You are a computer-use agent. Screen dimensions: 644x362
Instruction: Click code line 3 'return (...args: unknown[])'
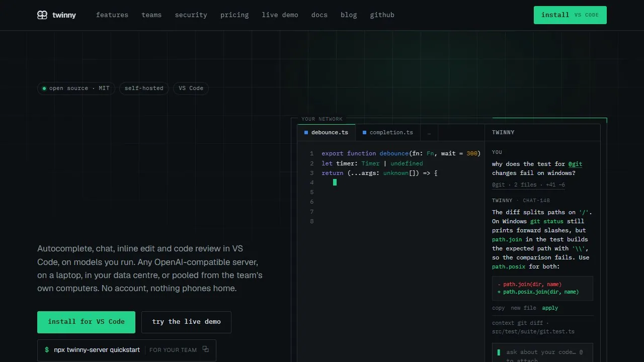[x=379, y=173]
